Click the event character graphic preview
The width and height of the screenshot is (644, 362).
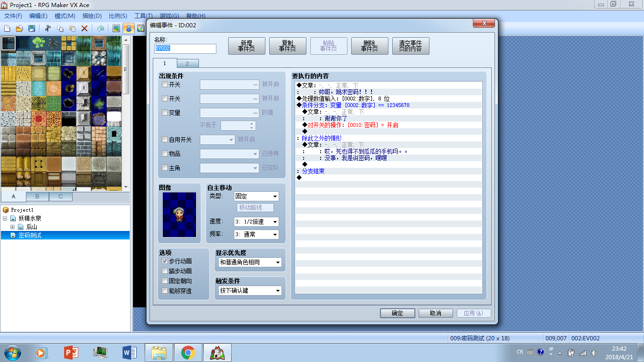tap(179, 214)
